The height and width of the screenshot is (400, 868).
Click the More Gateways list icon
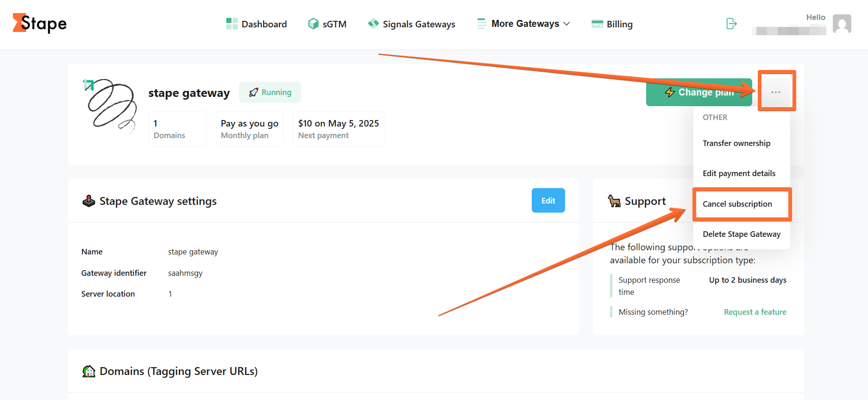point(482,24)
